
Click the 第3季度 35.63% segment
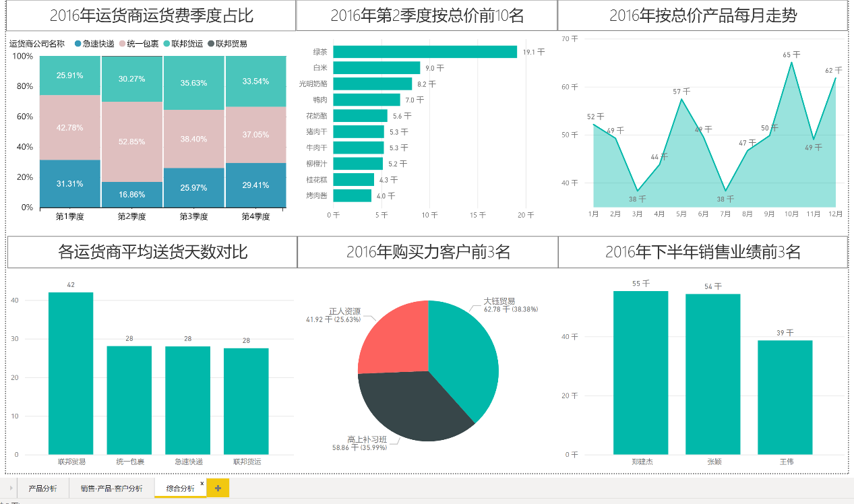pos(194,83)
